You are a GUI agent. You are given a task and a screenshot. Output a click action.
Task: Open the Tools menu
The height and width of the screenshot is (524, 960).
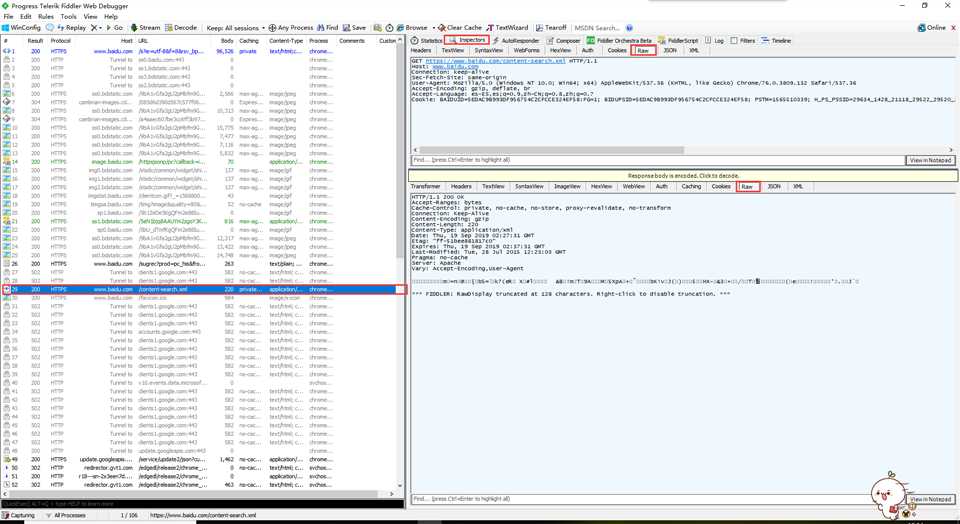click(x=69, y=17)
